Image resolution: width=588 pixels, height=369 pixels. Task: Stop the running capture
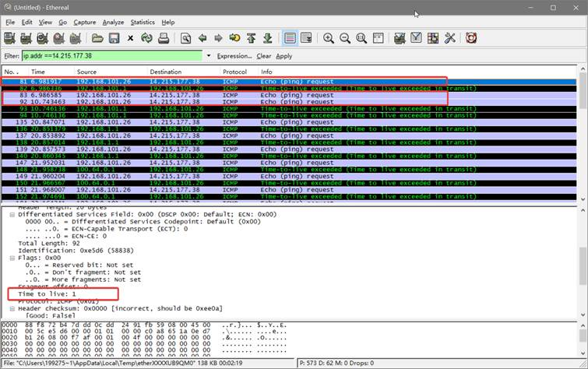coord(59,38)
